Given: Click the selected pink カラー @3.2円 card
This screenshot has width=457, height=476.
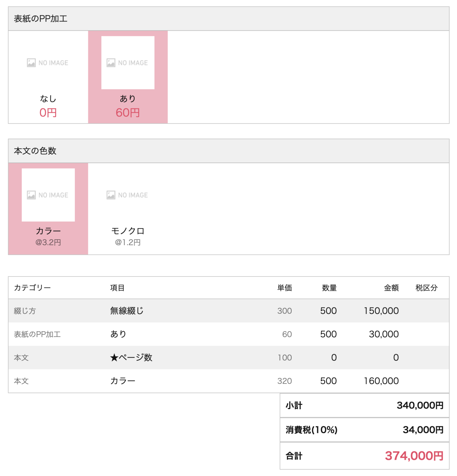Looking at the screenshot, I should coord(48,209).
